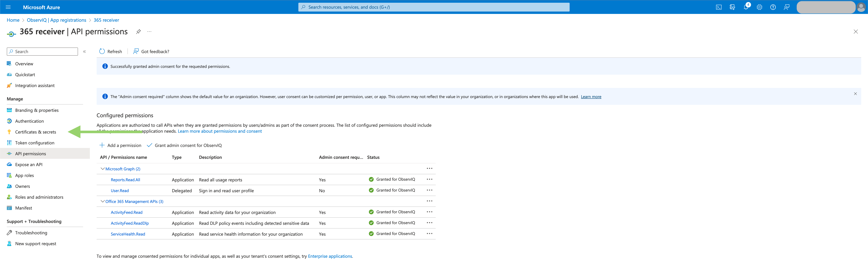Collapse the Microsoft Graph permissions group
The image size is (868, 273).
tap(102, 168)
